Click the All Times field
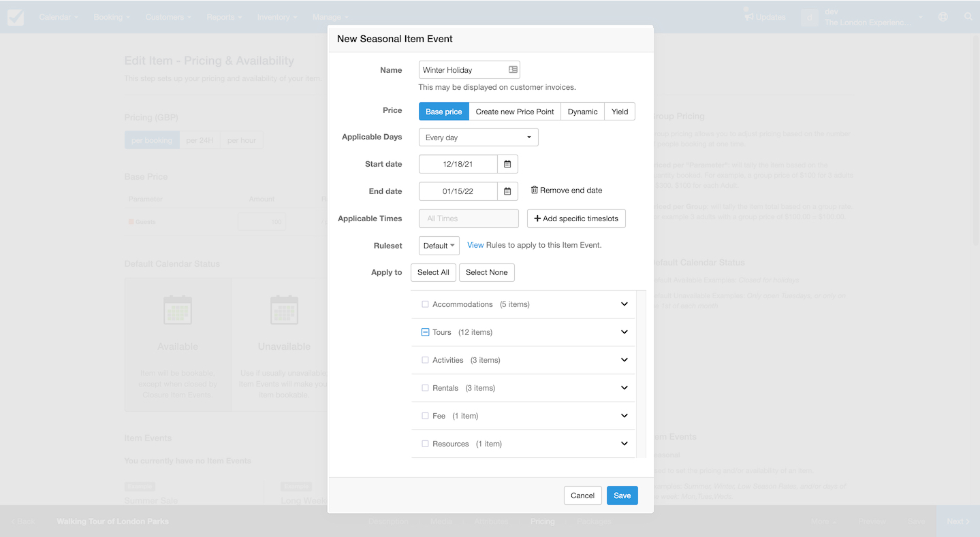The height and width of the screenshot is (537, 980). point(469,218)
